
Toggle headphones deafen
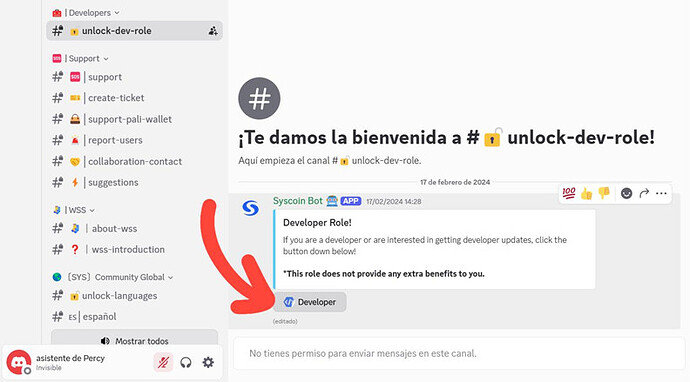(x=186, y=362)
